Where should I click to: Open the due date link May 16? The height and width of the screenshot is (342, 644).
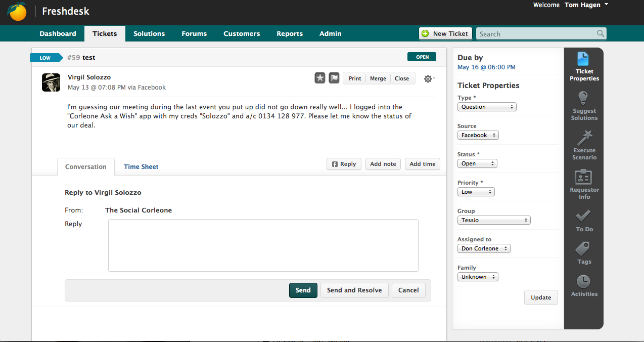click(x=486, y=67)
